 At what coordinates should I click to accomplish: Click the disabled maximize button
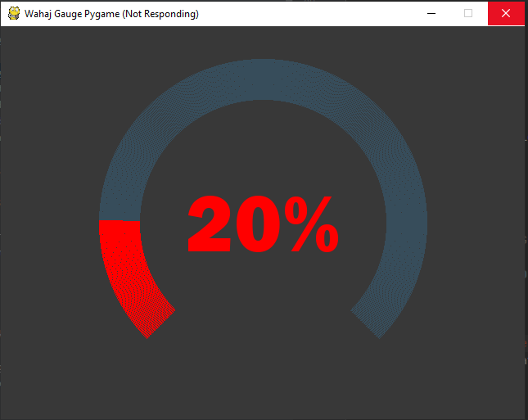pos(468,13)
